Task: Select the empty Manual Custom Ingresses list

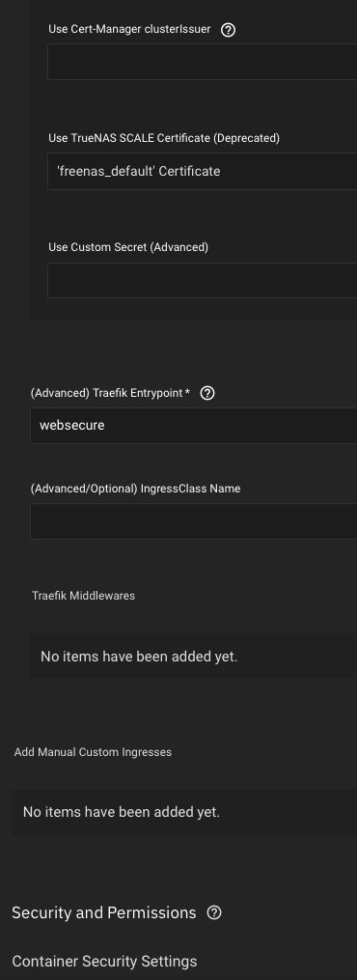Action: [x=184, y=812]
